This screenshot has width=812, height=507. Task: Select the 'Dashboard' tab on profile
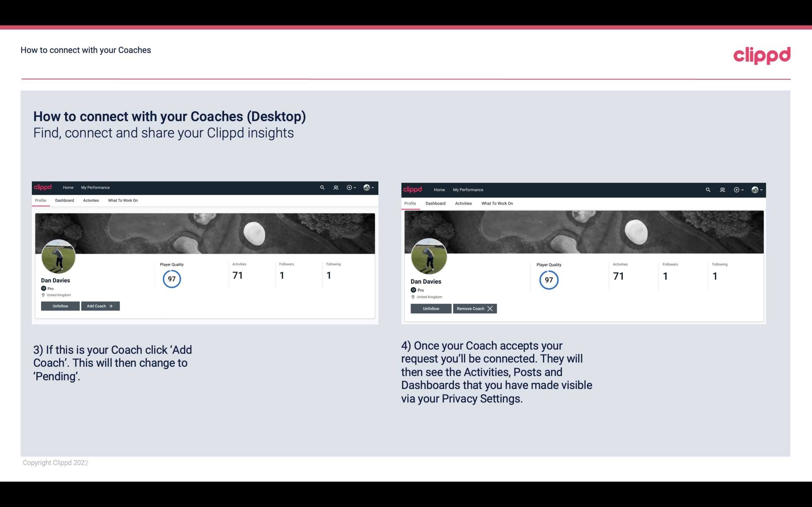64,200
